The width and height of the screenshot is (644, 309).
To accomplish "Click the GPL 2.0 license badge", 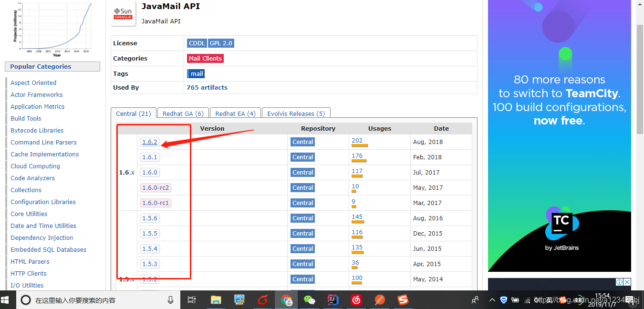I will 221,43.
